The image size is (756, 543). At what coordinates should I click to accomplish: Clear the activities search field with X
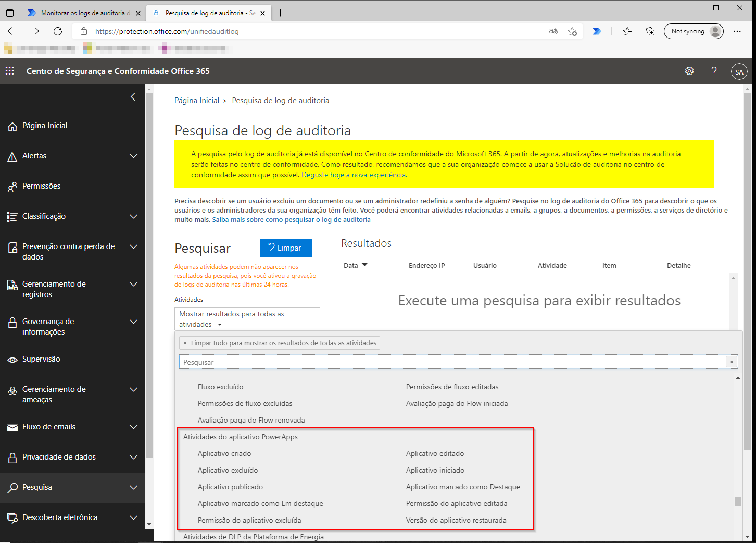click(x=732, y=362)
